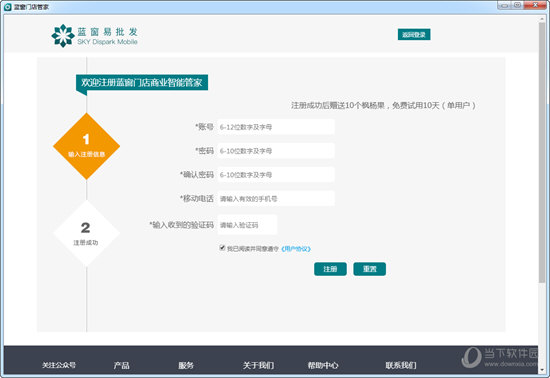Click the SKY Dispark Mobile text
The height and width of the screenshot is (378, 550).
point(107,42)
